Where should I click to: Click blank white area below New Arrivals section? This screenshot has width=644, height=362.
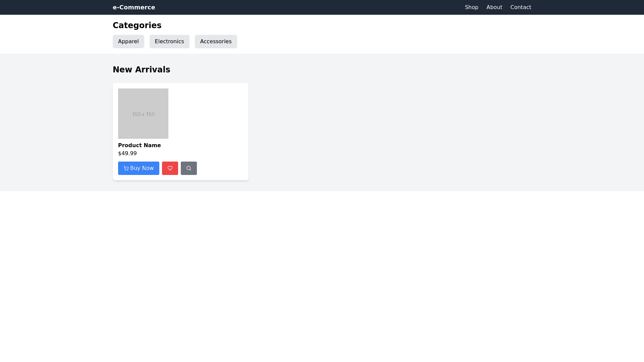tap(322, 268)
